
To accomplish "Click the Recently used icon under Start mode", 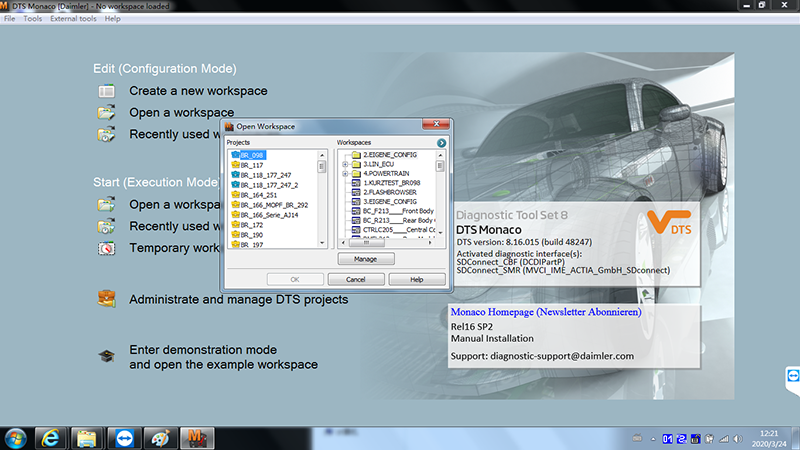I will click(x=107, y=226).
